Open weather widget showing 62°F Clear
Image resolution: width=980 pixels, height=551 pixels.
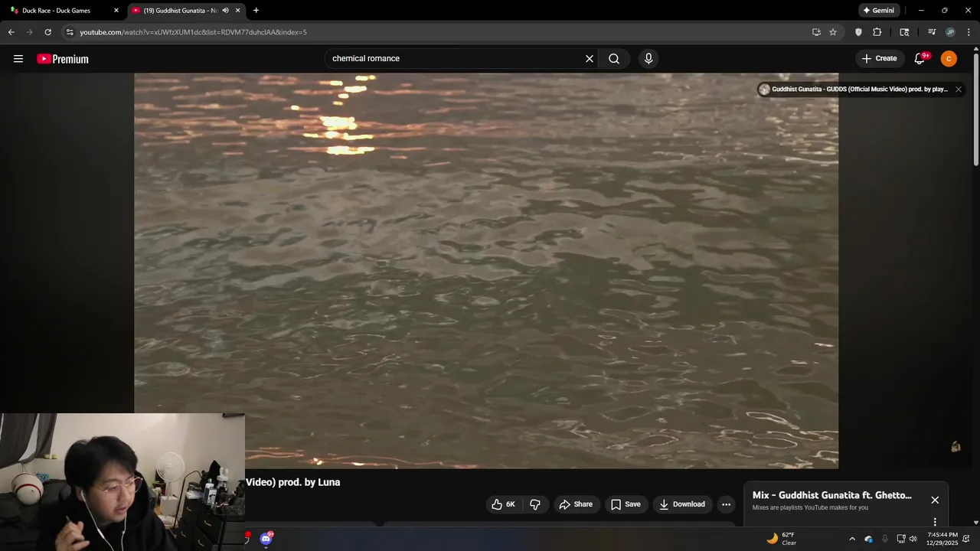(x=782, y=539)
